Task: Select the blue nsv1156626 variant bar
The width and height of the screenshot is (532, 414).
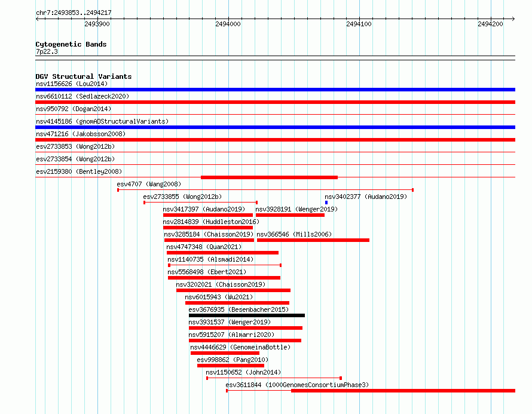Action: pyautogui.click(x=275, y=90)
